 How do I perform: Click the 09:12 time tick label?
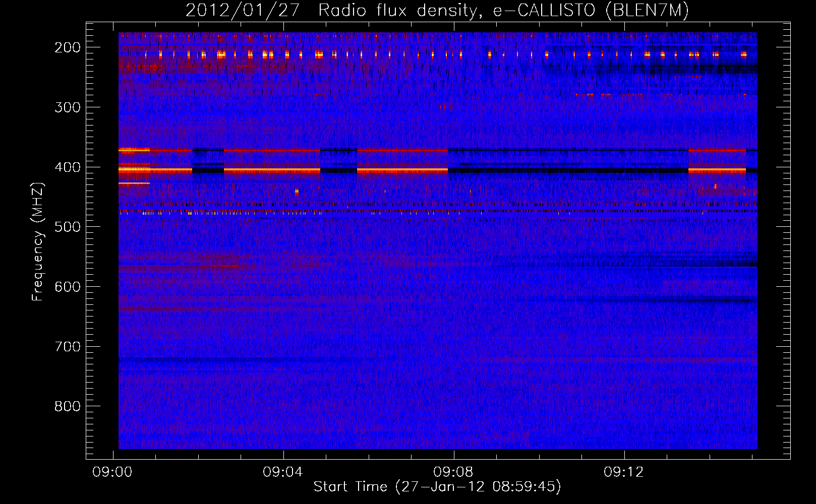pos(624,472)
